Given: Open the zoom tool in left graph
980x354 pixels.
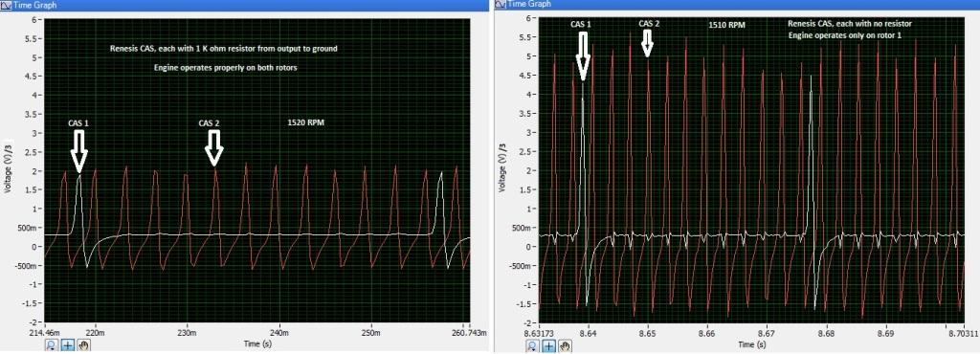Looking at the screenshot, I should pos(52,344).
